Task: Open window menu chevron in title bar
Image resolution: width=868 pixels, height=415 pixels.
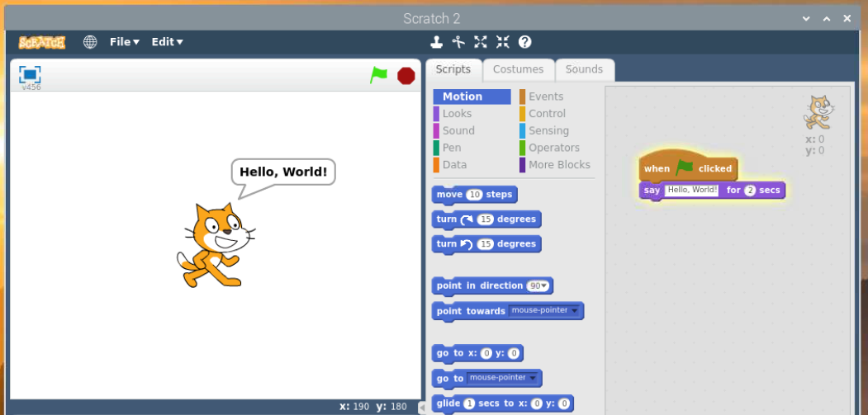Action: (807, 19)
